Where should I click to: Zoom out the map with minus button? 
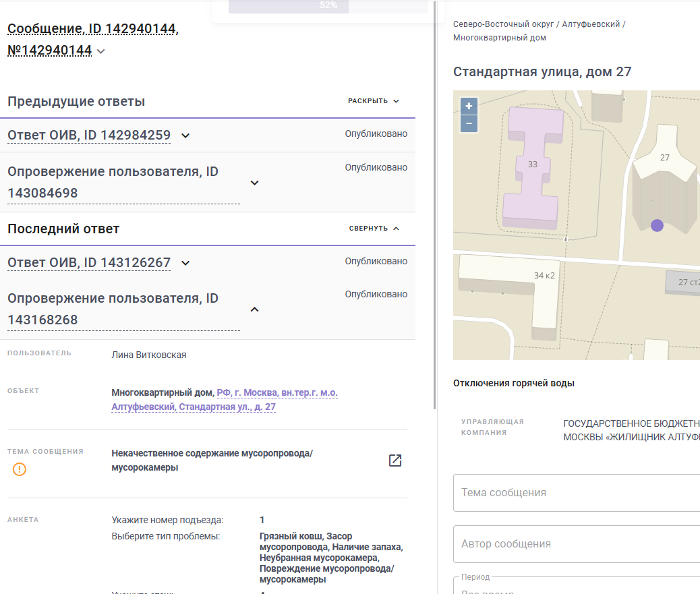click(x=469, y=123)
